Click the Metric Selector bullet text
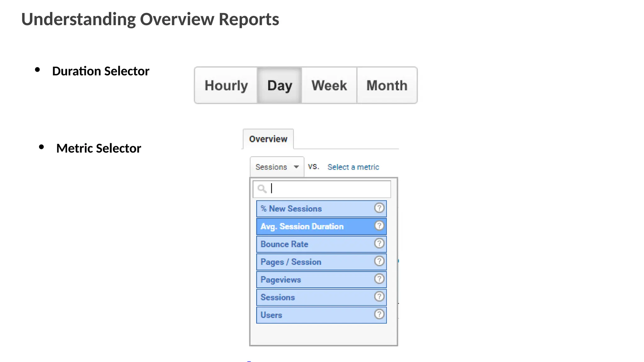This screenshot has width=644, height=362. coord(99,148)
